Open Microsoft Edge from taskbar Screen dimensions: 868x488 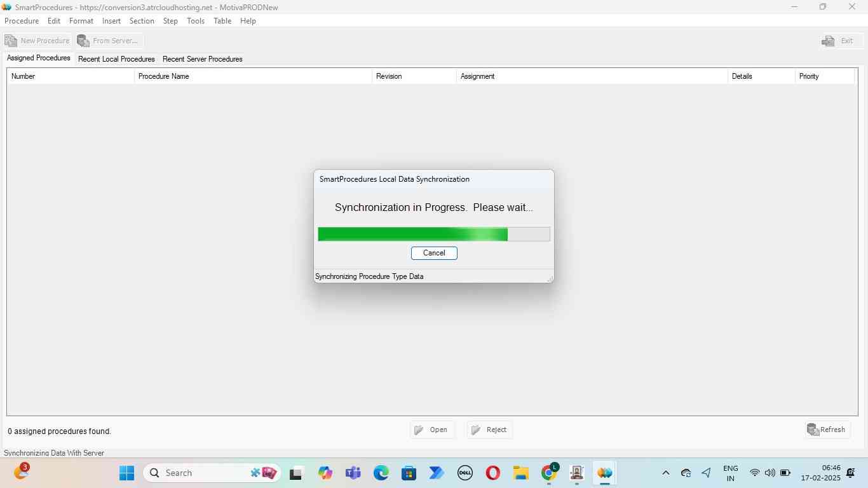[x=381, y=473]
